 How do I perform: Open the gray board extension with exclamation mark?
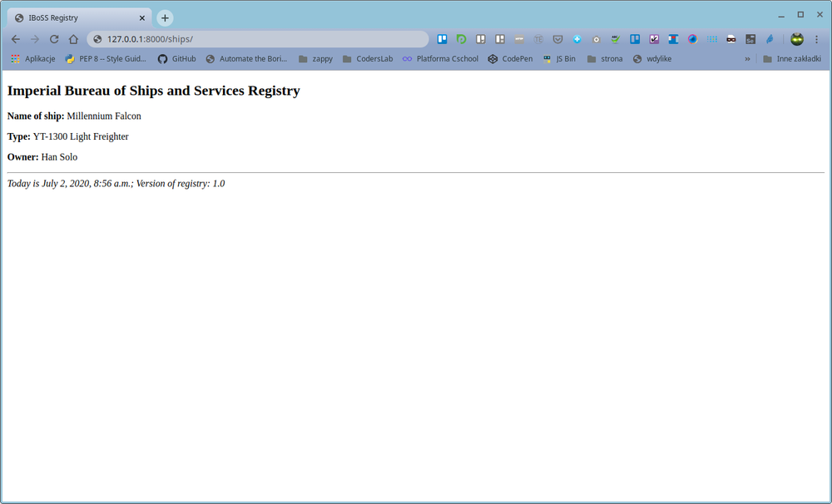click(x=481, y=39)
